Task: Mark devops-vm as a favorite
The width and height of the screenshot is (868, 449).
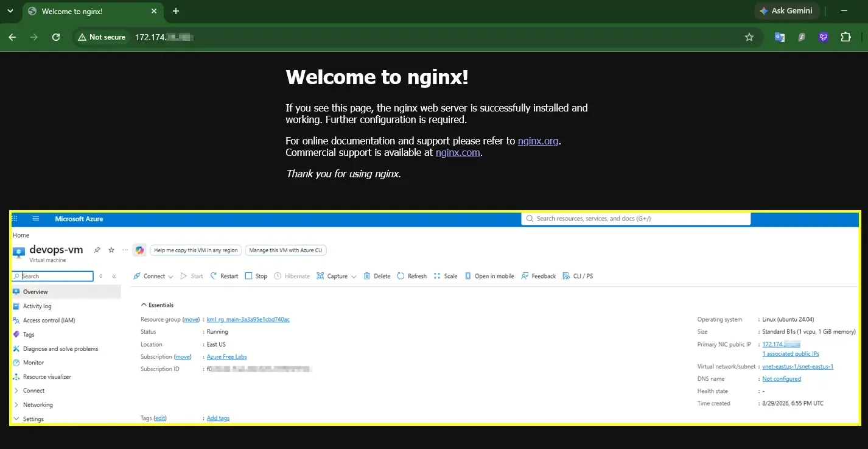Action: pos(111,250)
